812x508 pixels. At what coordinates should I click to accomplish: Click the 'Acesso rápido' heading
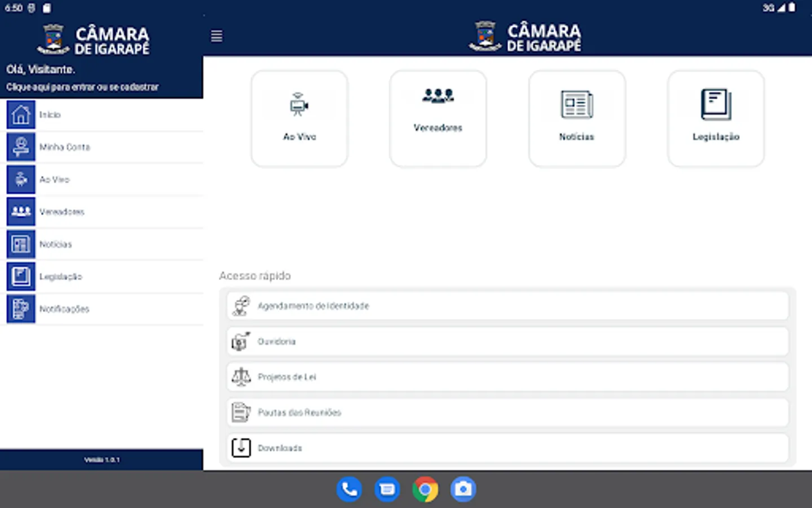[x=255, y=276]
